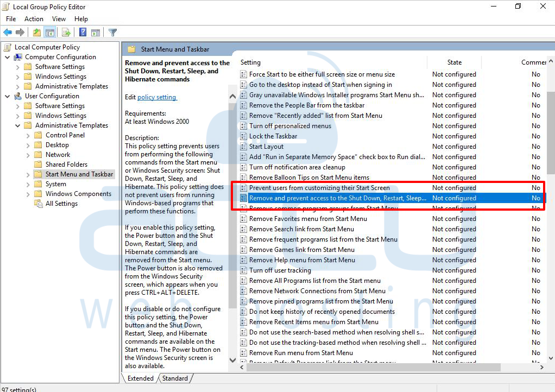Navigate back using the back arrow icon

(x=7, y=32)
